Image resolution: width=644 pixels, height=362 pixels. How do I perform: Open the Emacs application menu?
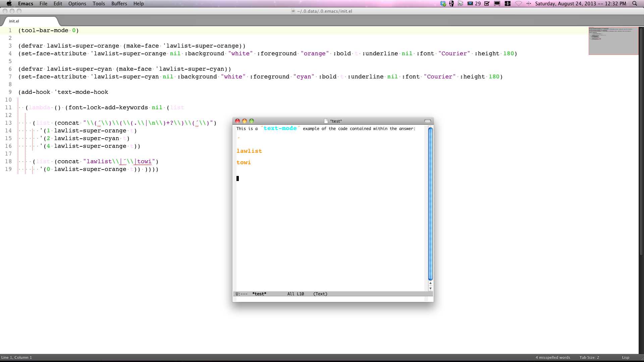coord(25,3)
